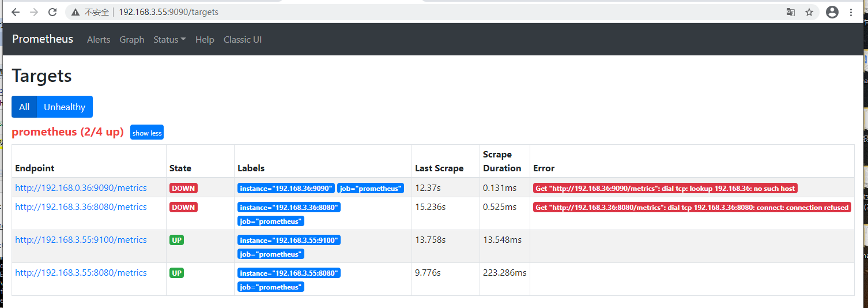868x308 pixels.
Task: Open the Help page
Action: pos(205,40)
